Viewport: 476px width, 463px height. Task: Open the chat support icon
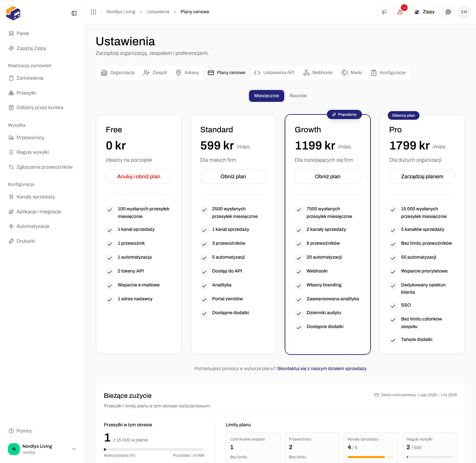(448, 12)
